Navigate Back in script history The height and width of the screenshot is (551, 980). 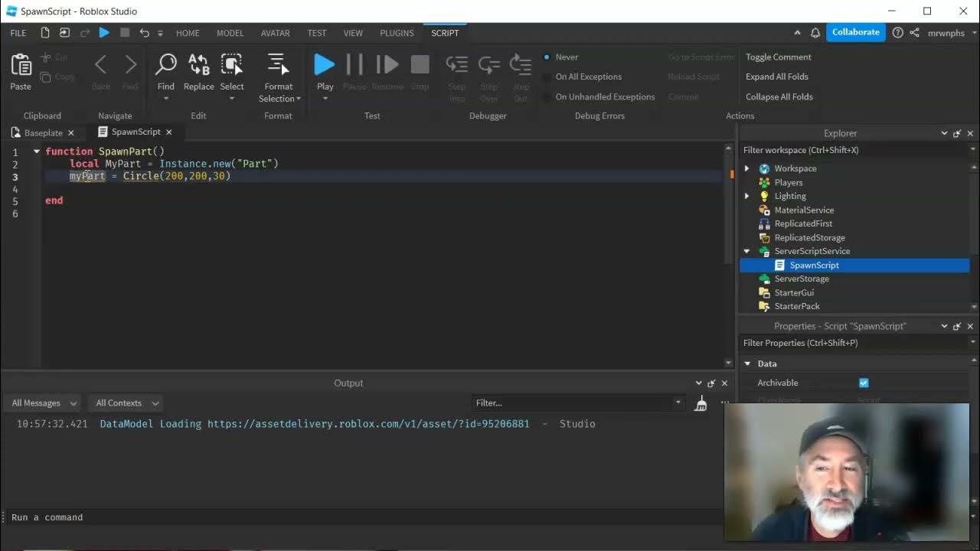101,65
